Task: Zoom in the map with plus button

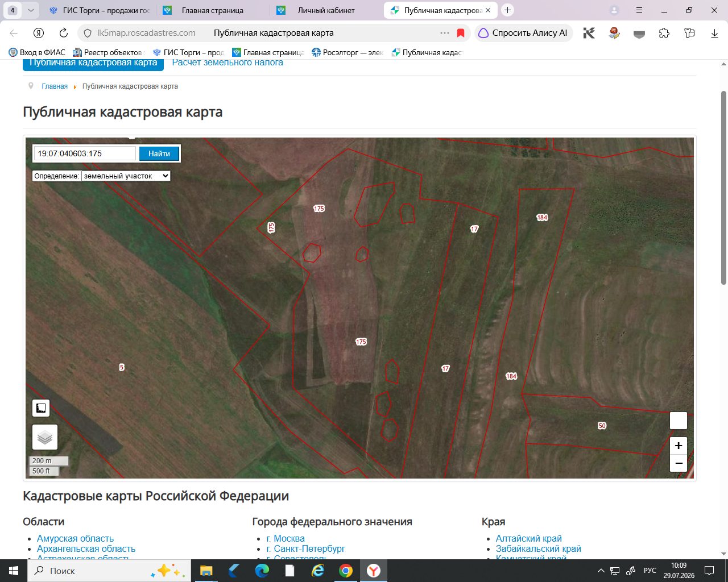Action: [679, 446]
